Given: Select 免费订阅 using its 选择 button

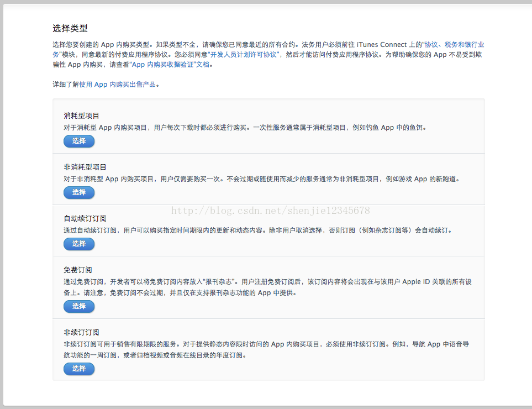Looking at the screenshot, I should pos(78,306).
